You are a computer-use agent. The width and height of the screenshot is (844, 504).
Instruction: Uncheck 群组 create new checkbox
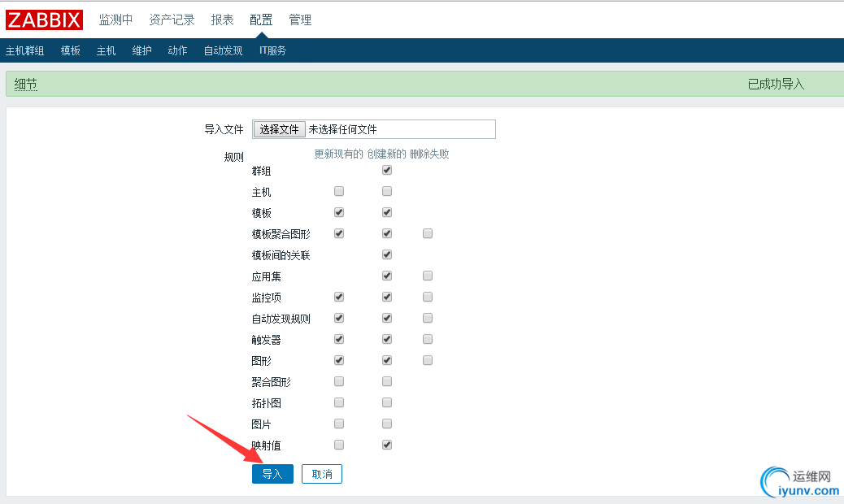click(387, 170)
